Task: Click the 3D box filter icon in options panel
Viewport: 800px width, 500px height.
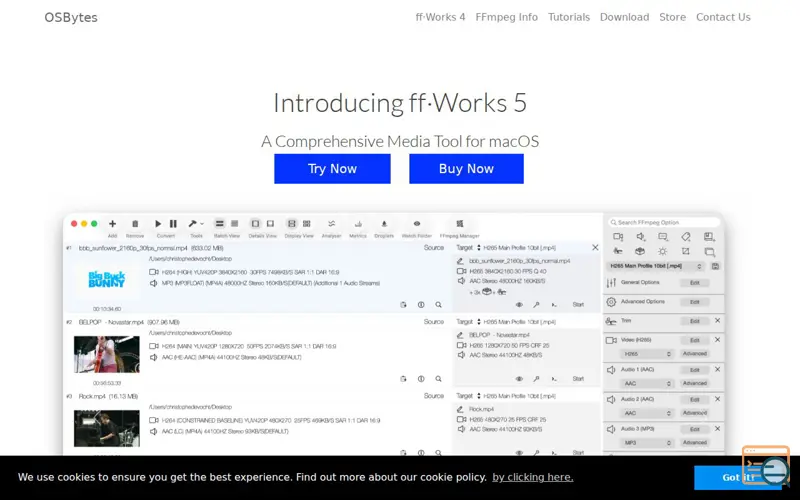Action: [640, 252]
